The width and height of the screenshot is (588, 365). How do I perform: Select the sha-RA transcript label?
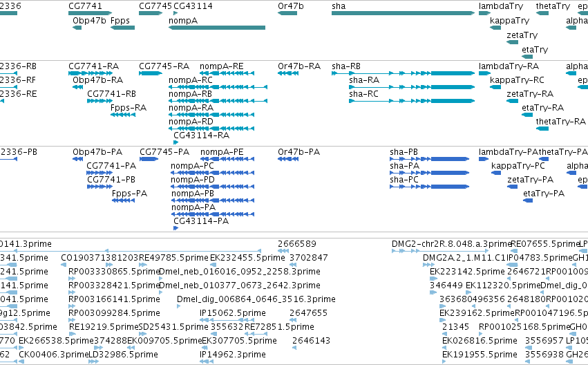pyautogui.click(x=363, y=80)
